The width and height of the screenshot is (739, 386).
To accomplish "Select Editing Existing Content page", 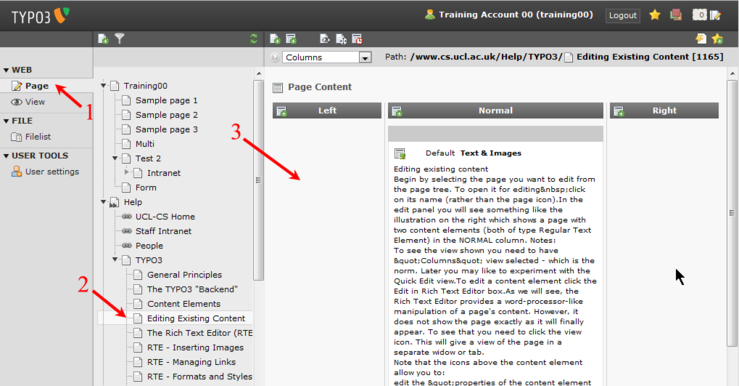I will tap(196, 319).
